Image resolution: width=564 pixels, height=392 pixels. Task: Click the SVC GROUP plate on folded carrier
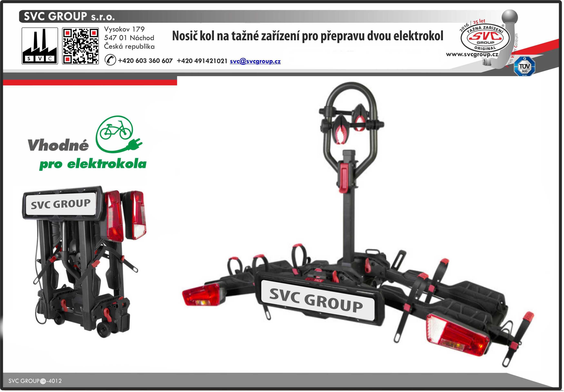pos(61,204)
